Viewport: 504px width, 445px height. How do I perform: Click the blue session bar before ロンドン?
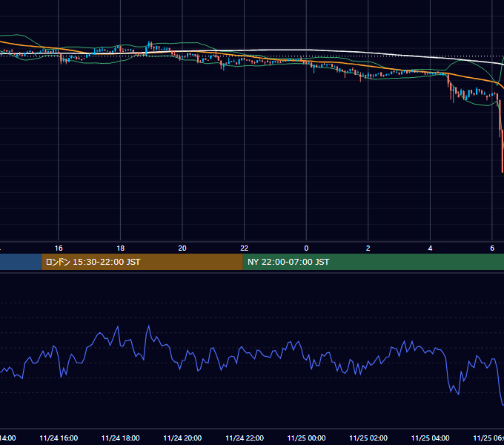tap(21, 262)
